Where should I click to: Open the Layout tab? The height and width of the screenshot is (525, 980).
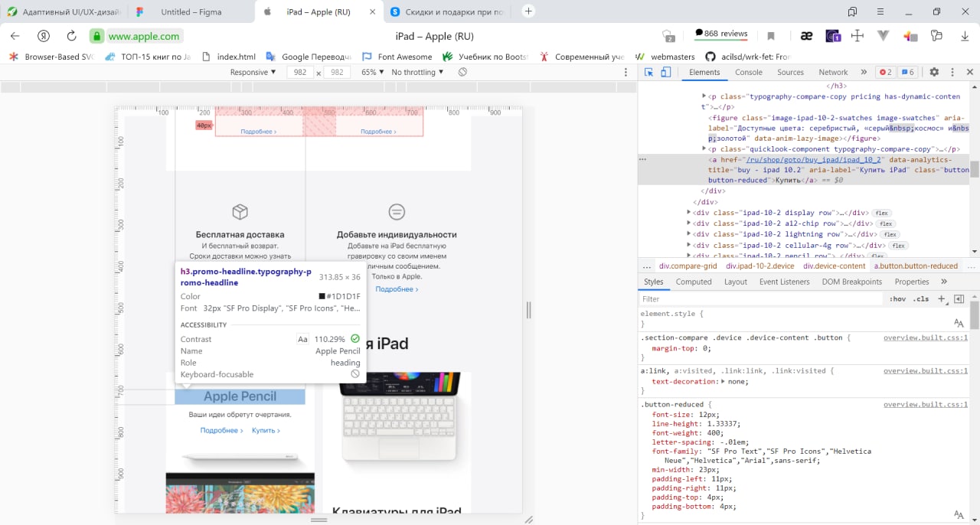pos(735,282)
